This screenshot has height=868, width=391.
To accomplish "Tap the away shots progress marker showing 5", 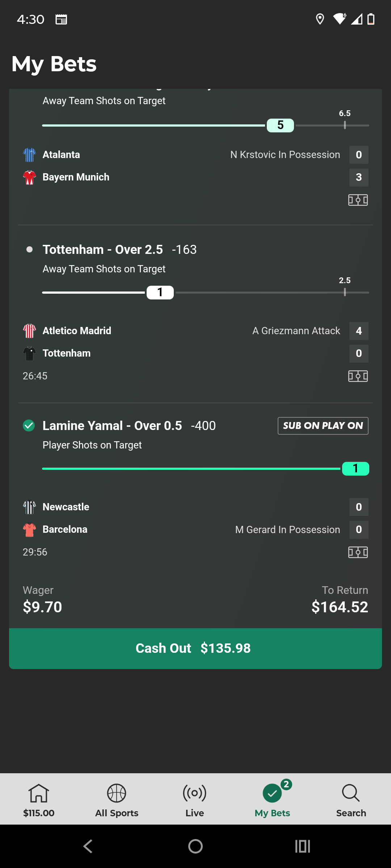I will click(x=280, y=125).
